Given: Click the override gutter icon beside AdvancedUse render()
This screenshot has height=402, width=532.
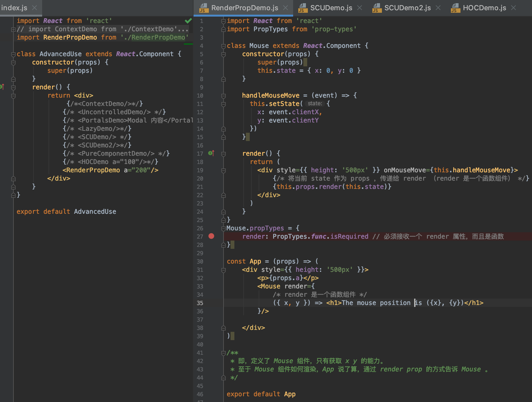Looking at the screenshot, I should tap(2, 87).
